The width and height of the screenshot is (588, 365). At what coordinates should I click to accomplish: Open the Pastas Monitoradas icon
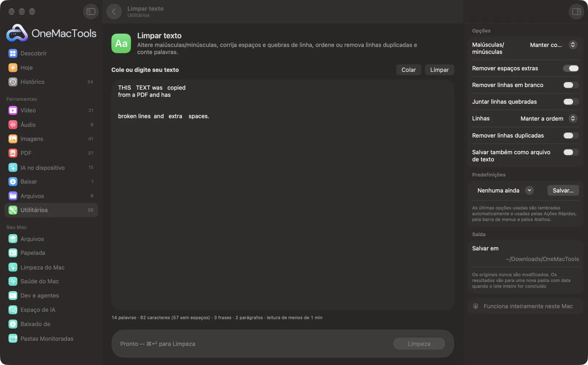13,339
